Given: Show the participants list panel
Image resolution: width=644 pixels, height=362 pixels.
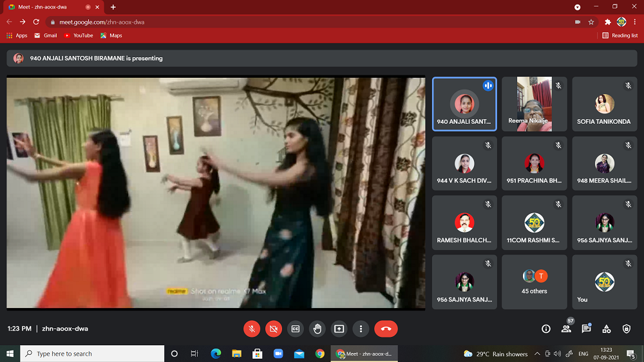Looking at the screenshot, I should pyautogui.click(x=566, y=329).
